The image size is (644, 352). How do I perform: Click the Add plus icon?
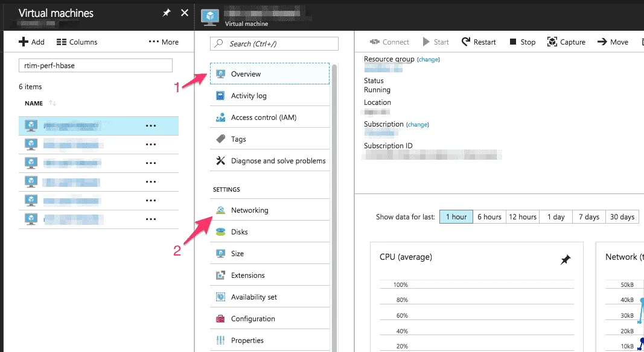(24, 42)
